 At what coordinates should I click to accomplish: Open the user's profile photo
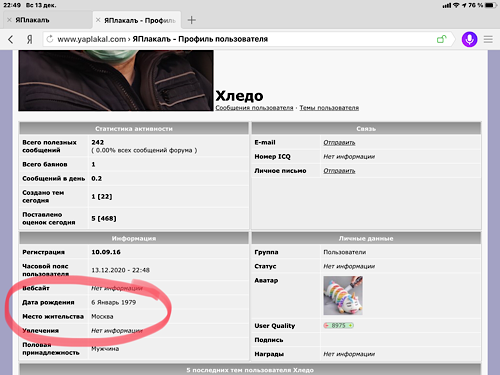click(116, 80)
